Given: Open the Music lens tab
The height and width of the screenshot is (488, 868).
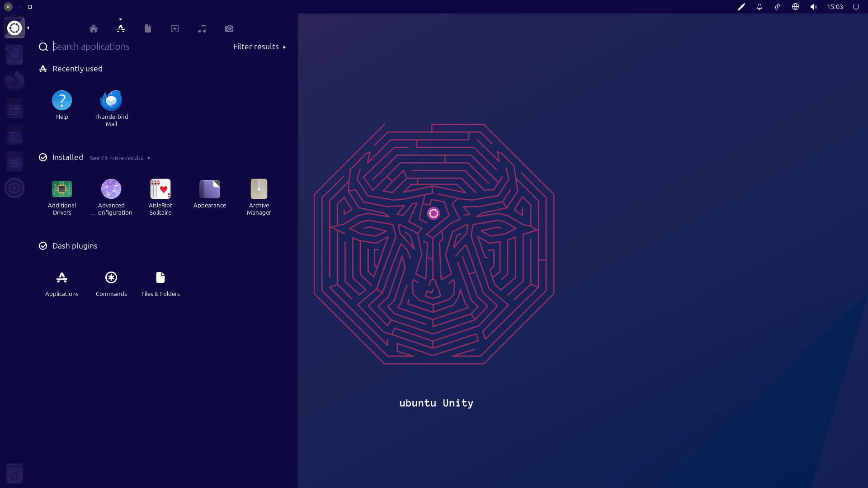Looking at the screenshot, I should click(202, 28).
